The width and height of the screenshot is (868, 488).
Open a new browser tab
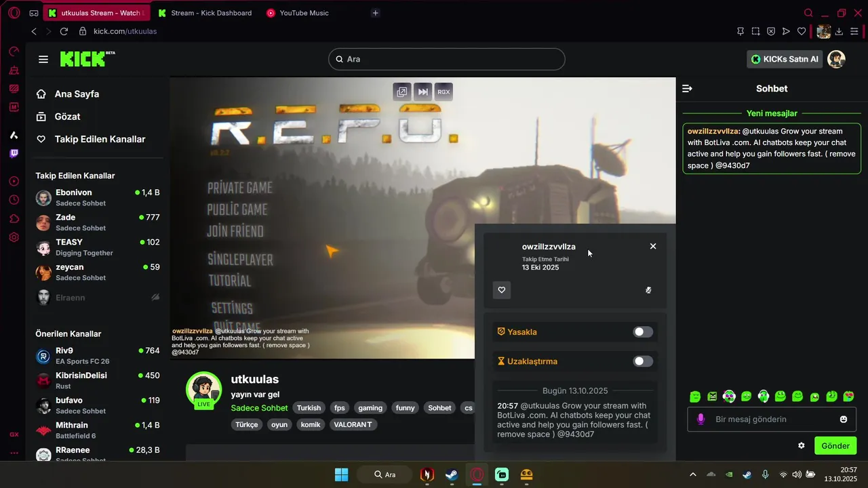376,13
